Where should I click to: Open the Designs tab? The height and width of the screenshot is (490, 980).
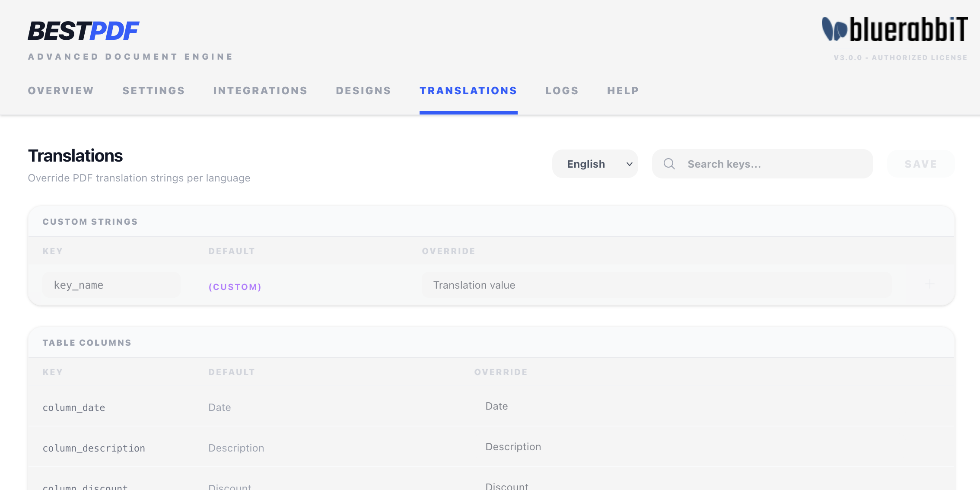tap(363, 91)
